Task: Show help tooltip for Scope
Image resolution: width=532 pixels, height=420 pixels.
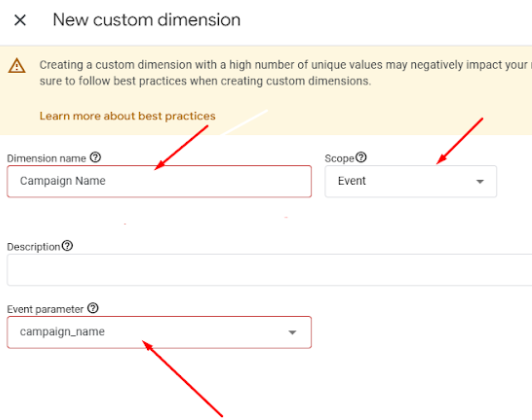Action: [x=361, y=157]
